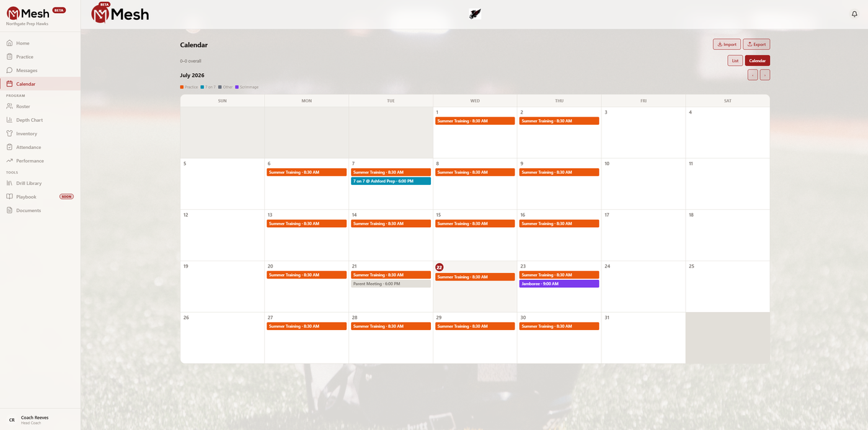Click the 0-0 overall record text
This screenshot has width=868, height=430.
(x=191, y=61)
